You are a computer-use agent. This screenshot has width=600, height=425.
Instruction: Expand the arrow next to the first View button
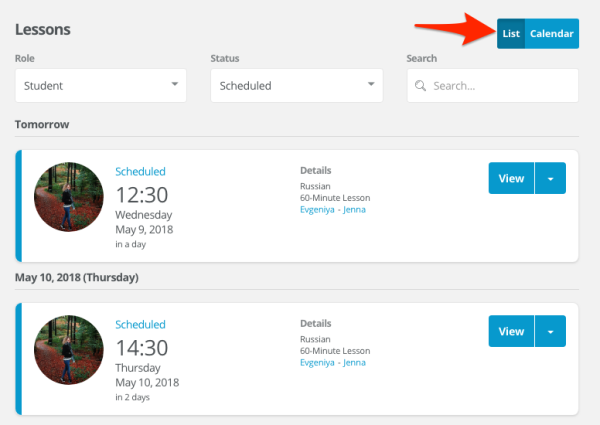[x=550, y=178]
